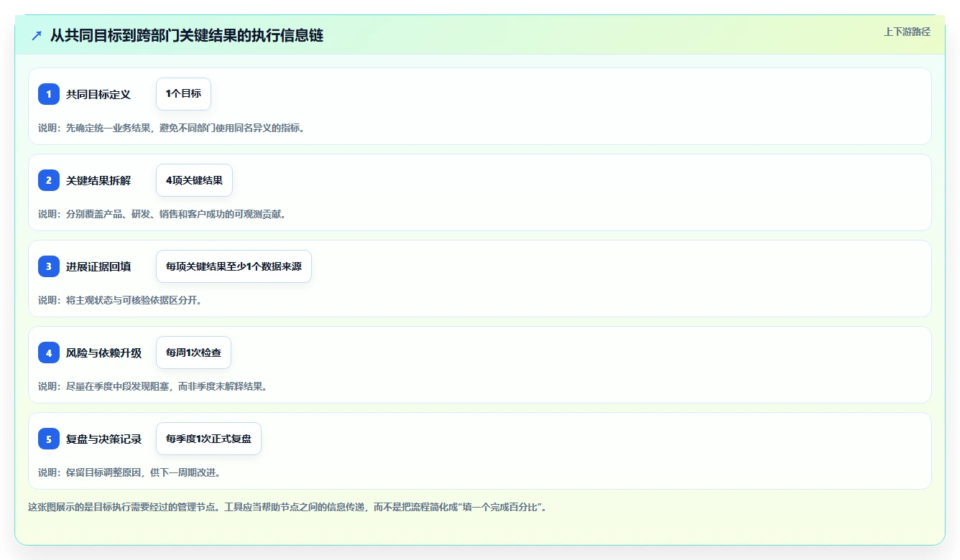This screenshot has width=960, height=560.
Task: Click the 风险与依赖升级 heading
Action: [103, 353]
